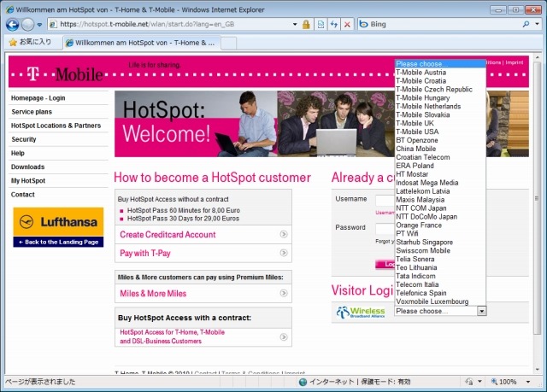Expand the address bar history dropdown
Viewport: 547px width, 392px height.
(x=295, y=25)
